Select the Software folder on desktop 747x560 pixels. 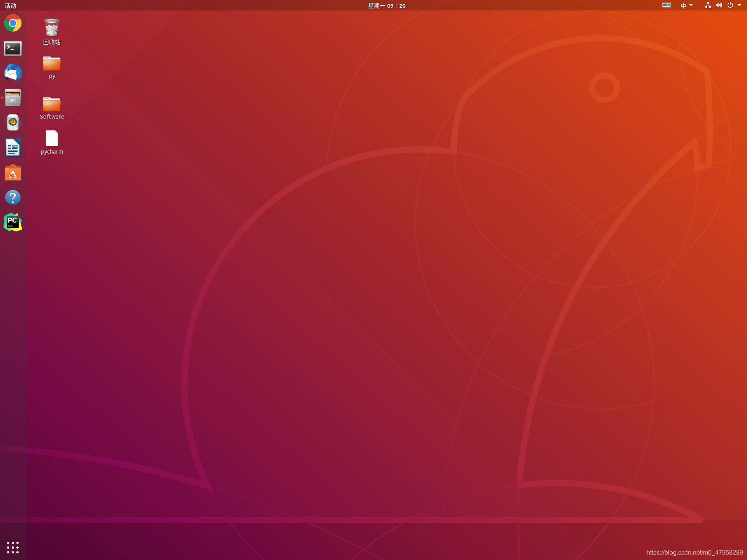point(52,105)
